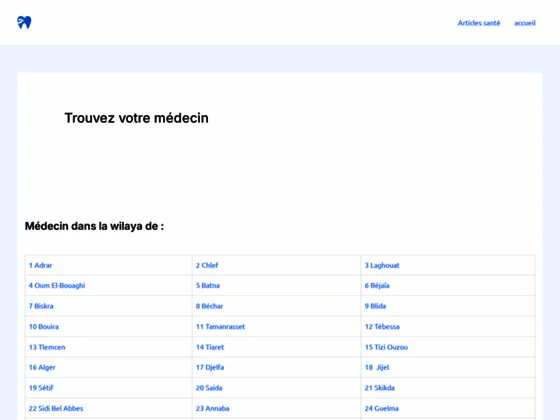Open the 2 Chlef doctors link

[207, 265]
